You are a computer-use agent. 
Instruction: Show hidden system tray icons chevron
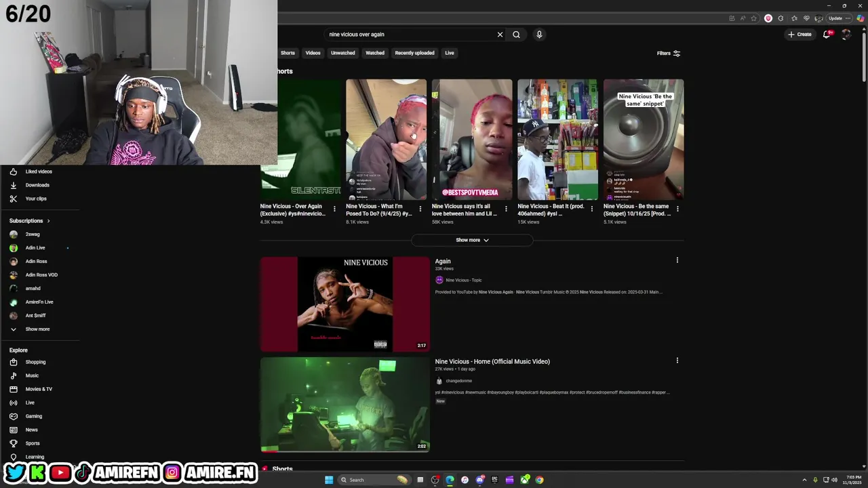[805, 480]
